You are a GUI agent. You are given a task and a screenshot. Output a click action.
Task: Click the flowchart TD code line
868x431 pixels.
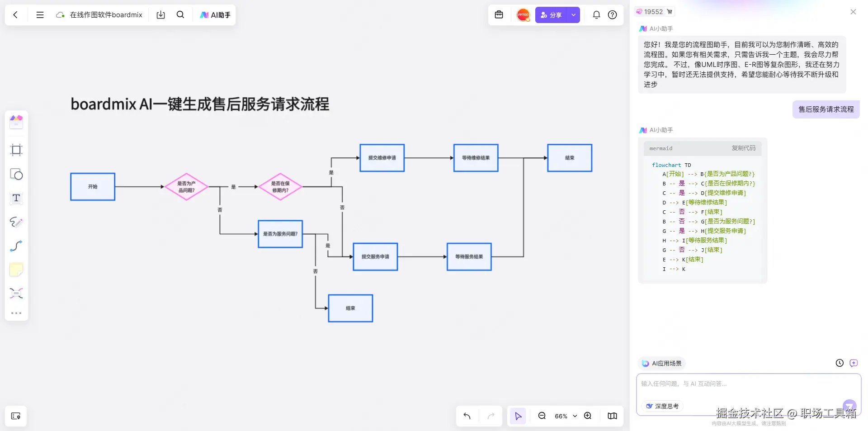click(671, 165)
